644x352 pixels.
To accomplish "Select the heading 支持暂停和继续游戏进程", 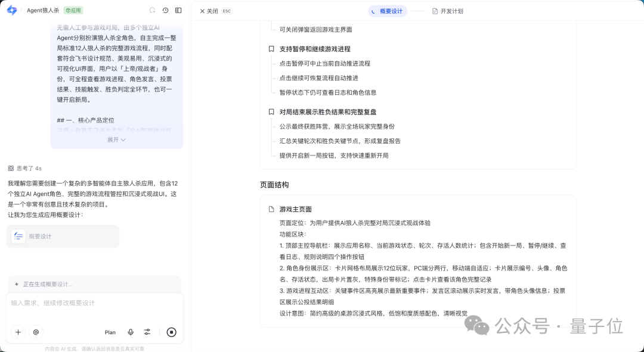I will point(315,49).
